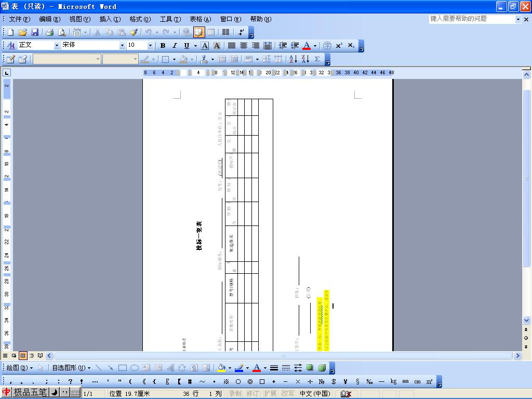This screenshot has width=532, height=399.
Task: Click the horizontal scrollbar right arrow
Action: (517, 355)
